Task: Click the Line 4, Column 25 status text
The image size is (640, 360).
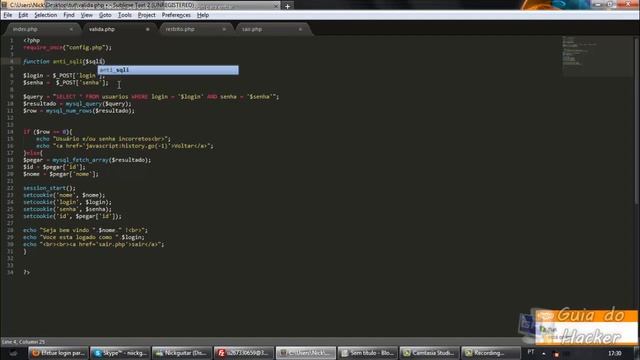Action: pos(23,342)
